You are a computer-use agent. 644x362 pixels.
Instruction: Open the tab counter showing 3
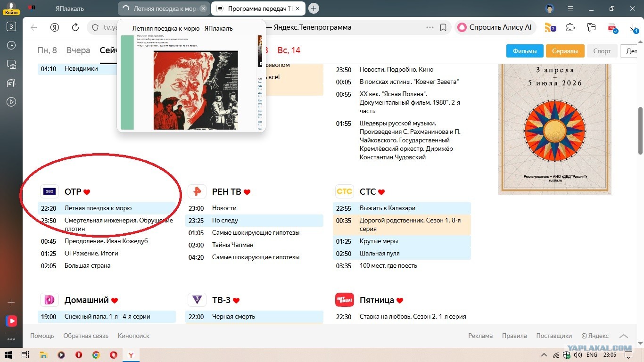tap(11, 26)
